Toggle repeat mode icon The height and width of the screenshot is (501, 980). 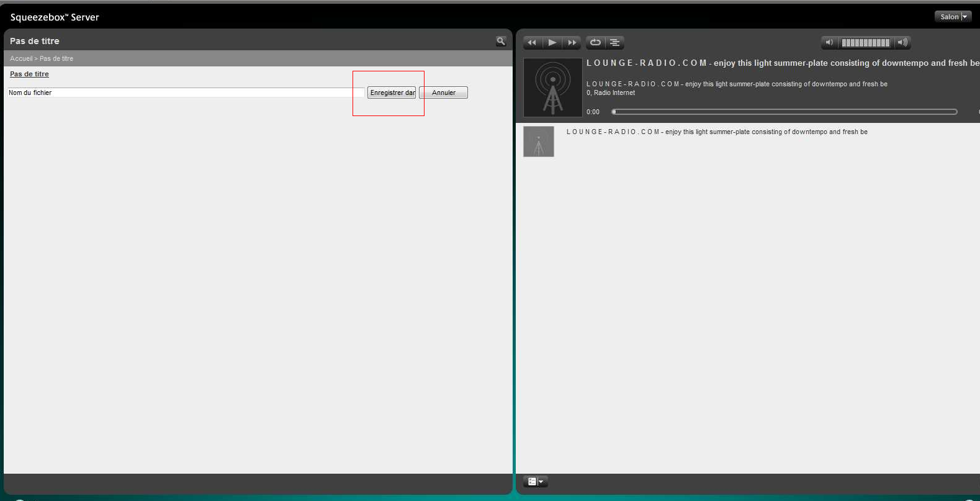tap(595, 43)
